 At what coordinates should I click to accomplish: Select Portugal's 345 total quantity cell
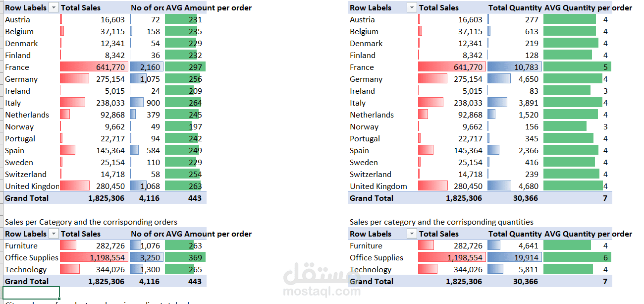514,138
